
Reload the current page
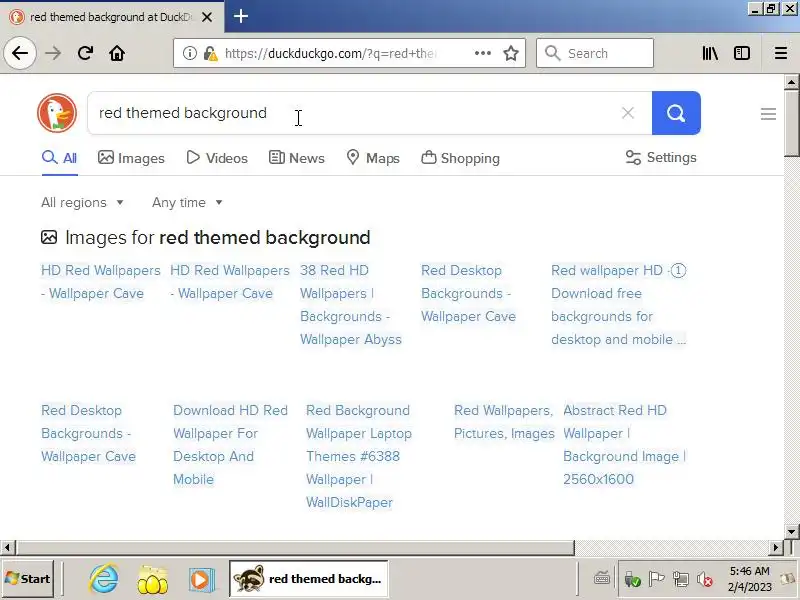tap(85, 53)
